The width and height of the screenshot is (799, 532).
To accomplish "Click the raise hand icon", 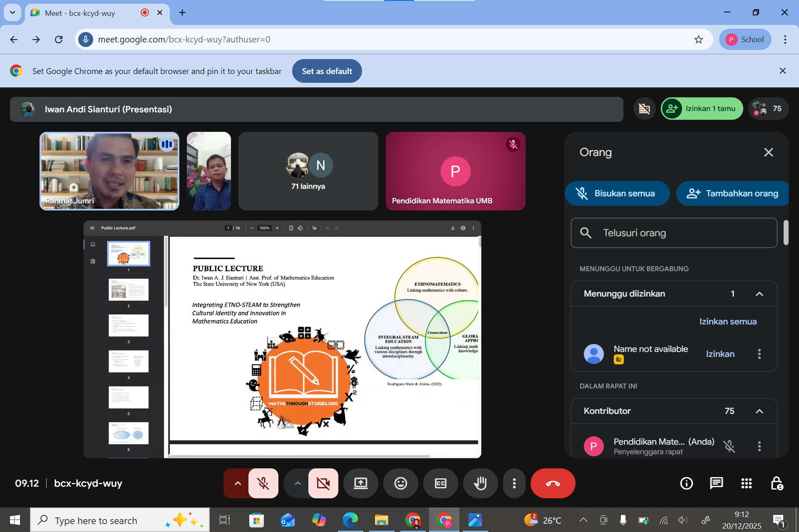I will (x=480, y=483).
